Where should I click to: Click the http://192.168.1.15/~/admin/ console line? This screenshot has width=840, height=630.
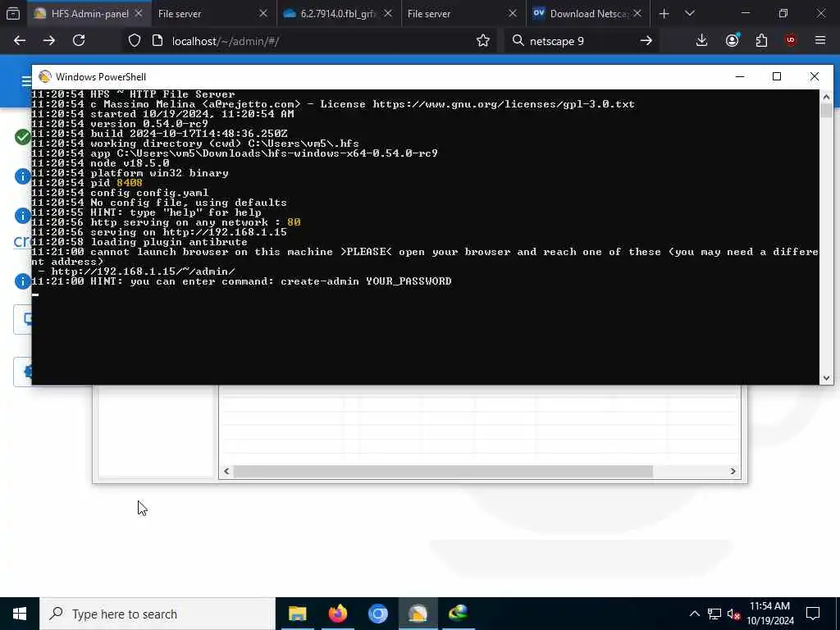click(x=143, y=272)
